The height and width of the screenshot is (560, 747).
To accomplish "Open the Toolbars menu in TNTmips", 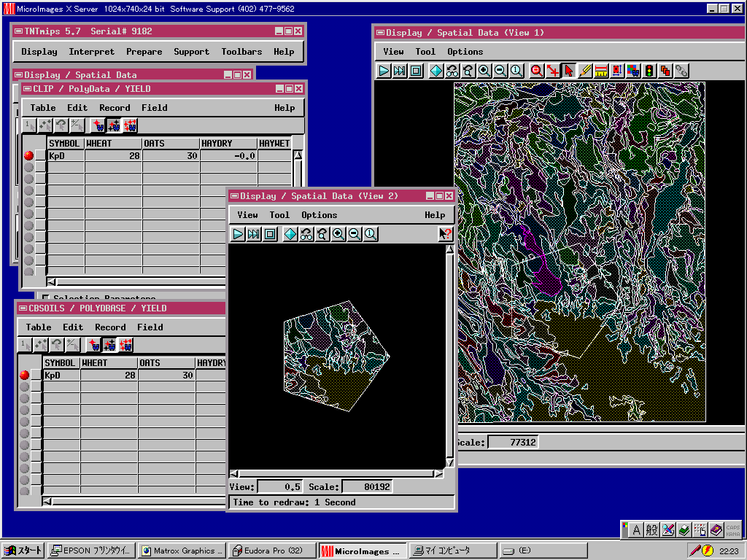I will click(241, 52).
